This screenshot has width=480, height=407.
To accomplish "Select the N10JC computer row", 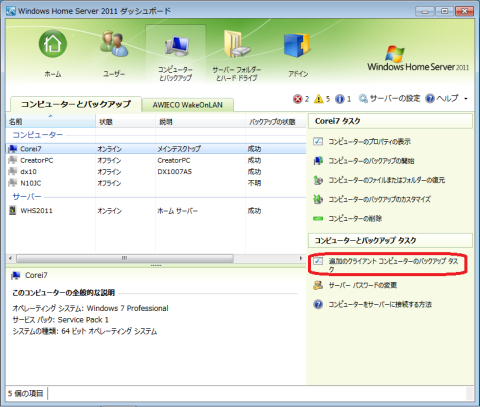I will click(156, 183).
